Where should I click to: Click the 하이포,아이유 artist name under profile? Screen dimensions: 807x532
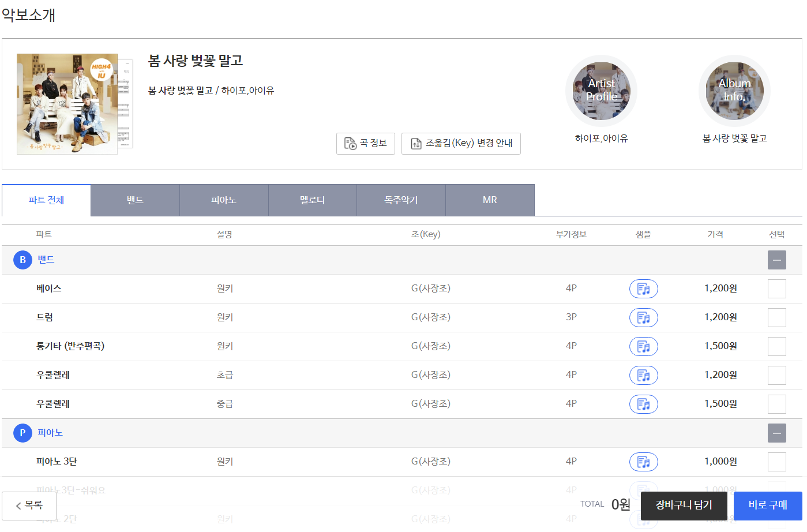coord(602,138)
